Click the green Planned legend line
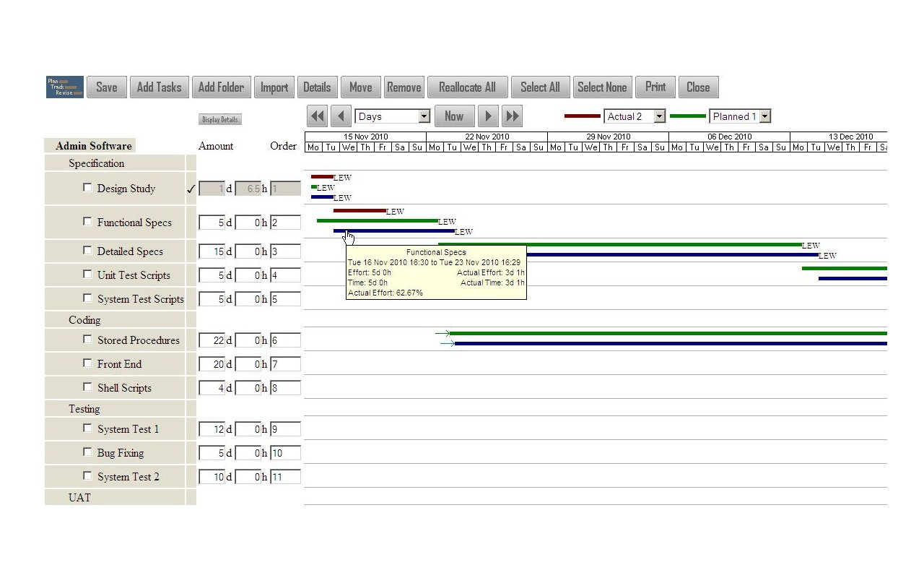 click(688, 116)
